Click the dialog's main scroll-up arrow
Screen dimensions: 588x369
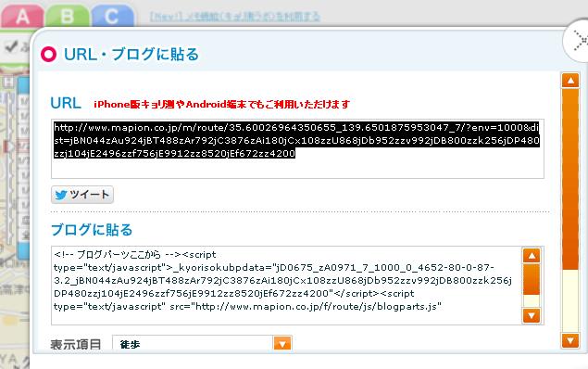pos(570,81)
